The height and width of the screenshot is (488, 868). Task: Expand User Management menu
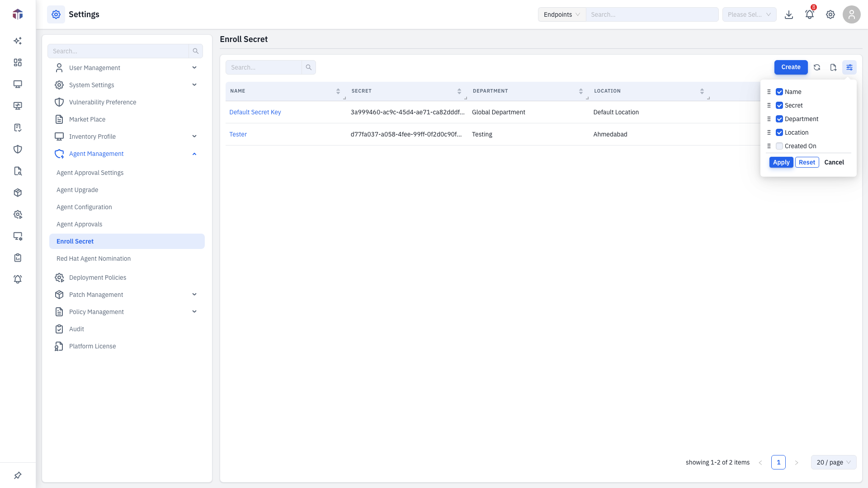[127, 68]
